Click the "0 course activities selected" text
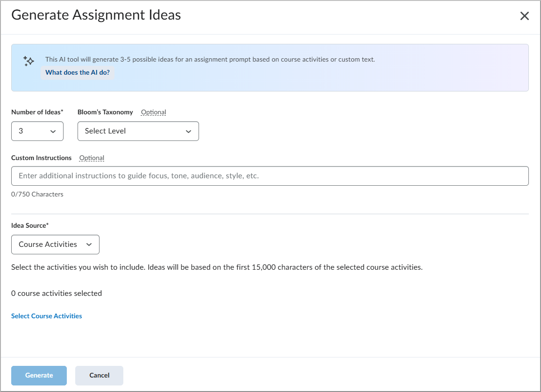Image resolution: width=541 pixels, height=392 pixels. pyautogui.click(x=57, y=293)
